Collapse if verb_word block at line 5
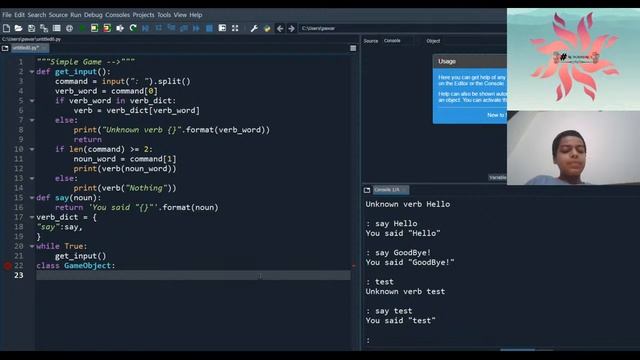 [32, 101]
